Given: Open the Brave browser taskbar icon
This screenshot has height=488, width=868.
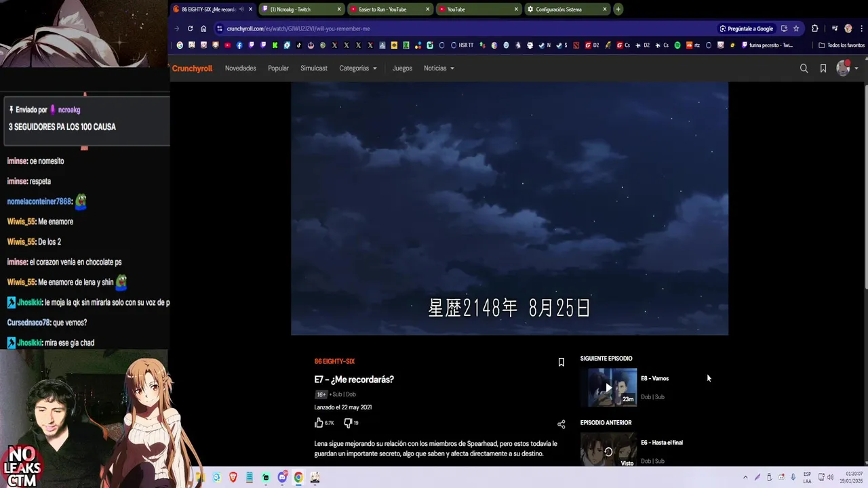Looking at the screenshot, I should (x=233, y=477).
